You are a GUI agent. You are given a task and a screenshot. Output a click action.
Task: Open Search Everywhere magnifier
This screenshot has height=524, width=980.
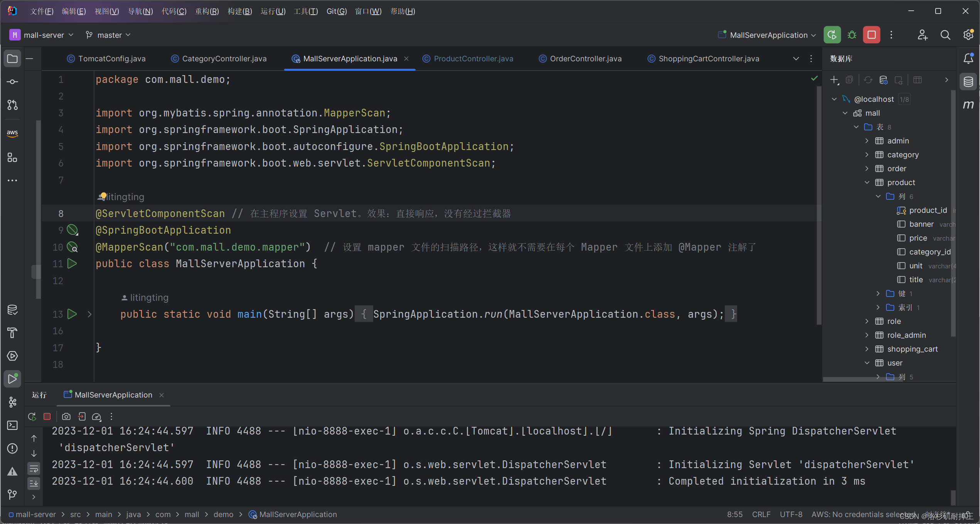(x=945, y=35)
